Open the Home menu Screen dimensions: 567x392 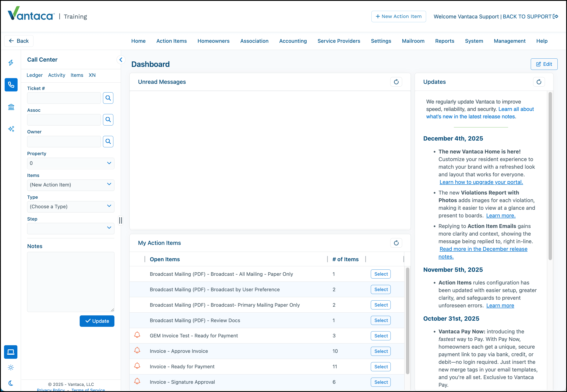coord(138,41)
